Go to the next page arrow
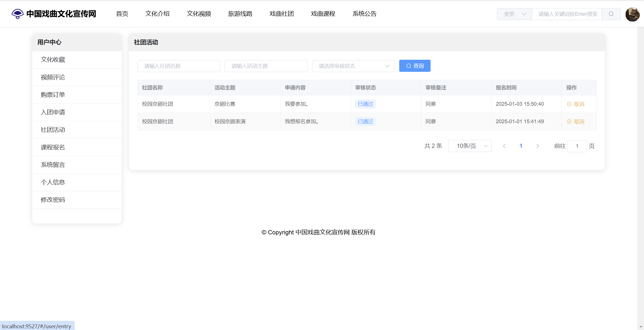Image resolution: width=644 pixels, height=330 pixels. [x=537, y=146]
